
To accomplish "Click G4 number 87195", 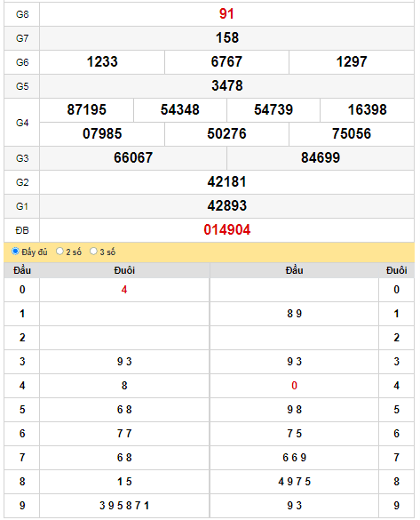I will tap(86, 109).
